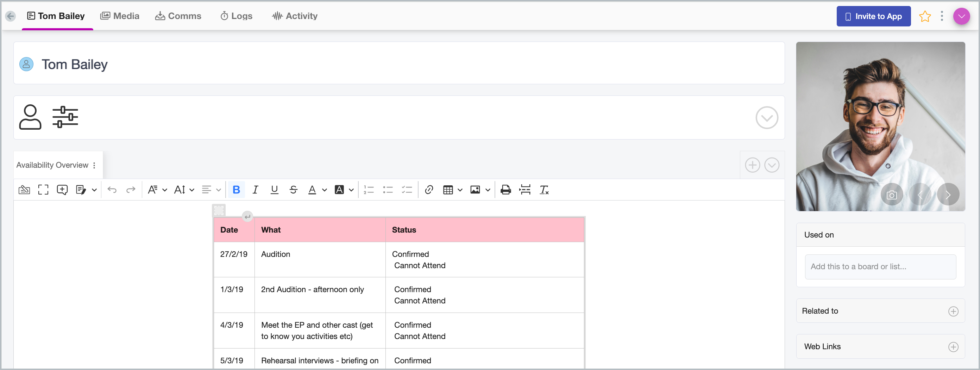The image size is (980, 370).
Task: Click the back arrow icon
Action: pos(10,16)
